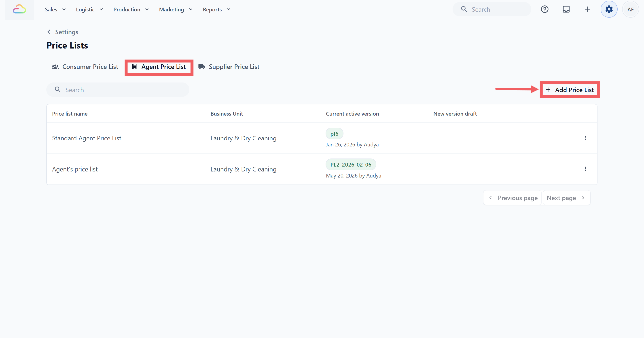Switch to Consumer Price List tab
Screen dimensions: 644x338
[85, 67]
